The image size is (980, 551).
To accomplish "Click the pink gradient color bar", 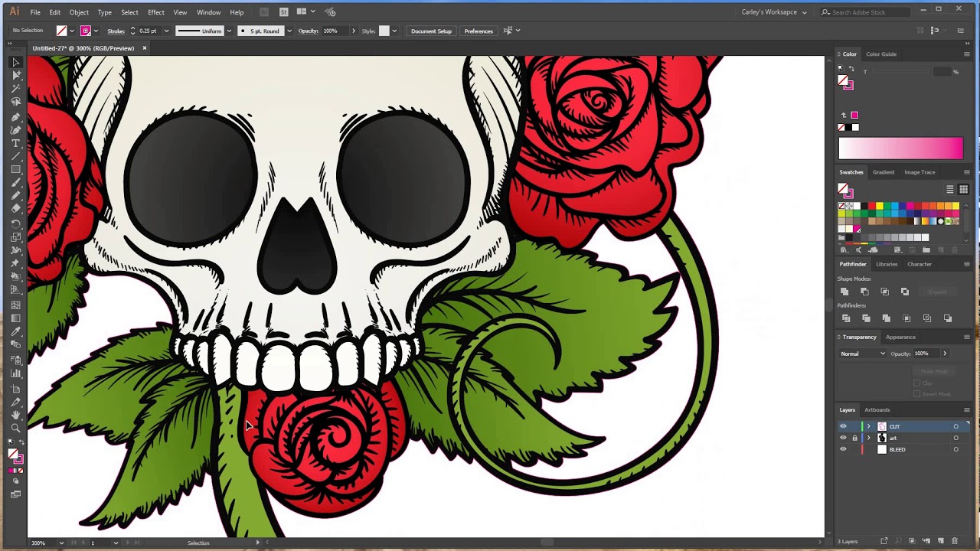I will click(900, 148).
